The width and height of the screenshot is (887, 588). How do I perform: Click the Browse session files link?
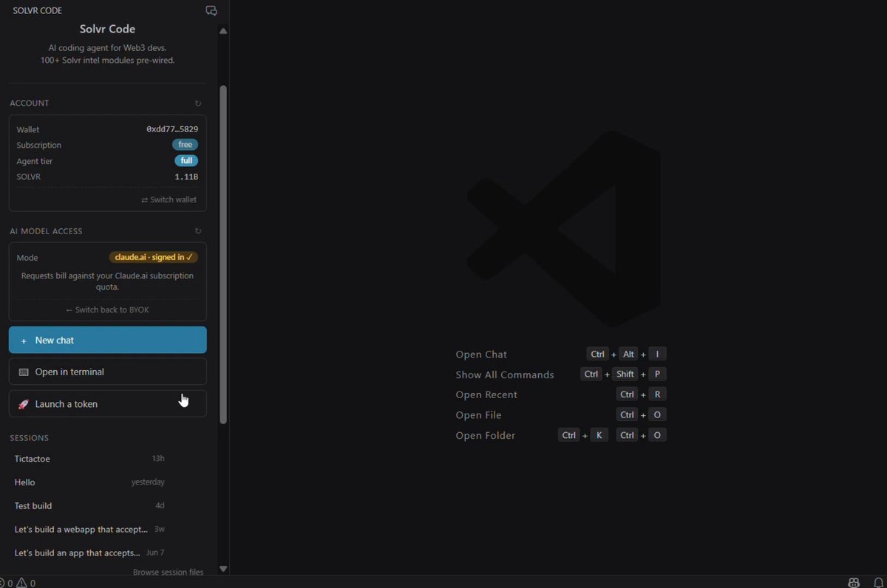tap(168, 572)
